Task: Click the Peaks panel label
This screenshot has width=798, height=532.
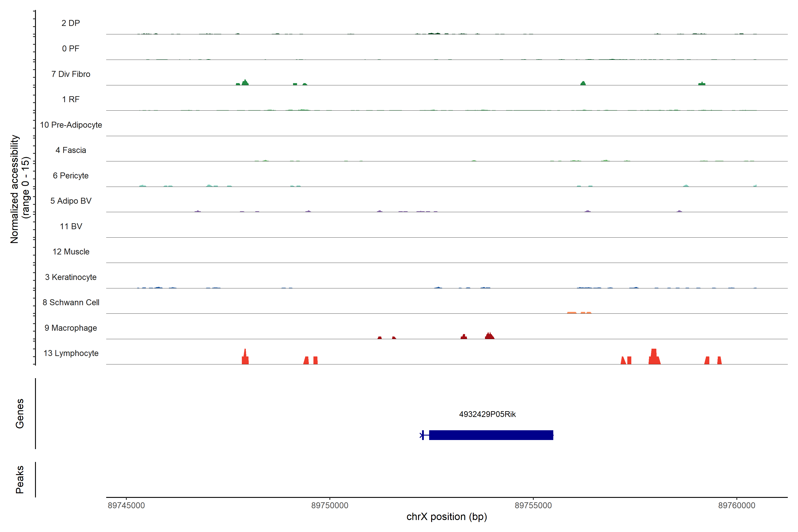Action: pos(20,479)
